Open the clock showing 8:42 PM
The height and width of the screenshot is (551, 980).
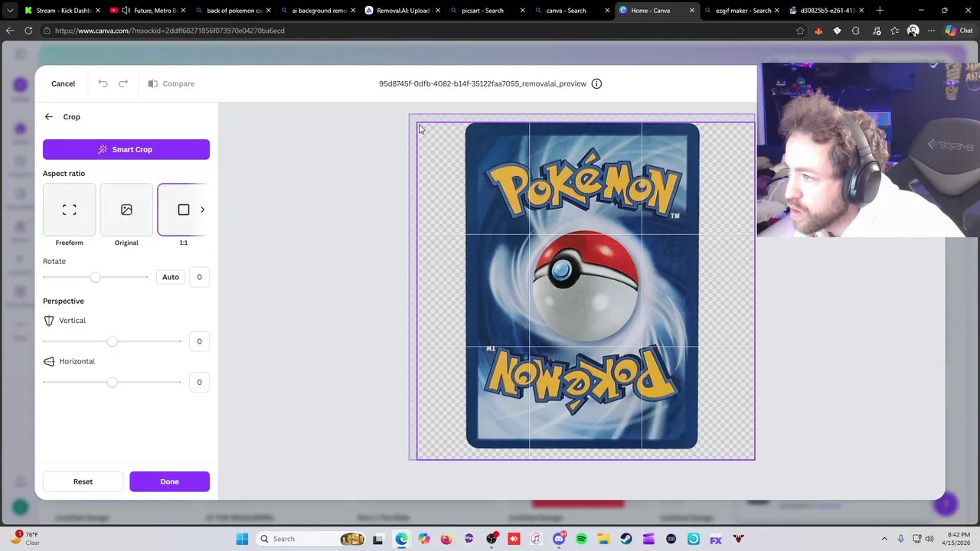pyautogui.click(x=959, y=539)
